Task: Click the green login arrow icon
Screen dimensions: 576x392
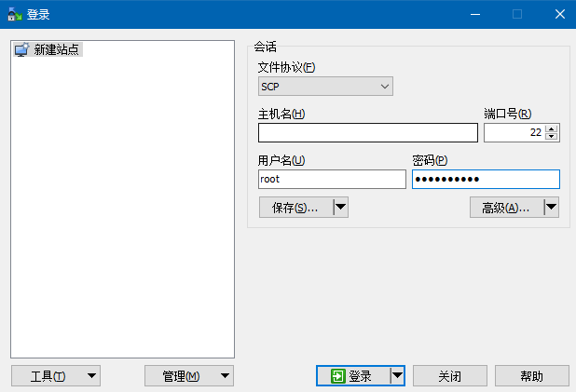Action: (338, 376)
